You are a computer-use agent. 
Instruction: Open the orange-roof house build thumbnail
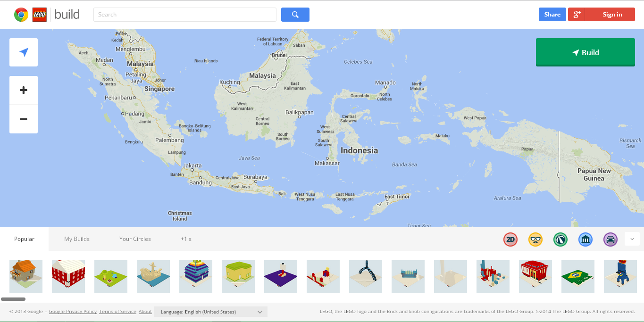[x=26, y=277]
